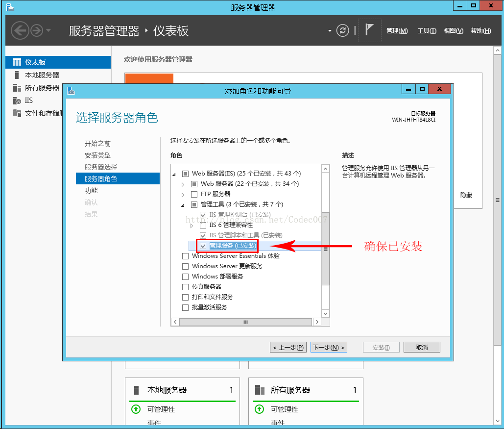The image size is (504, 429).
Task: Click the wizard title bar icon
Action: [71, 91]
